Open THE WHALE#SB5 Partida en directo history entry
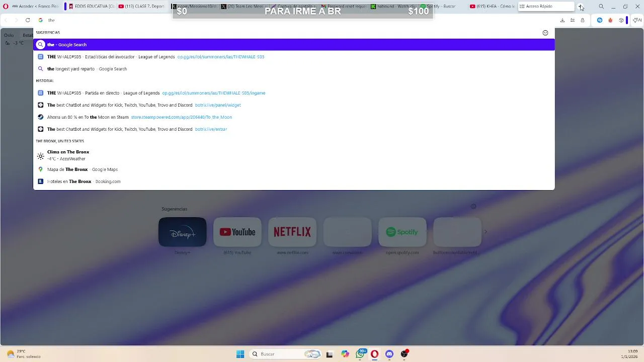Viewport: 644px width, 362px height. [294, 93]
